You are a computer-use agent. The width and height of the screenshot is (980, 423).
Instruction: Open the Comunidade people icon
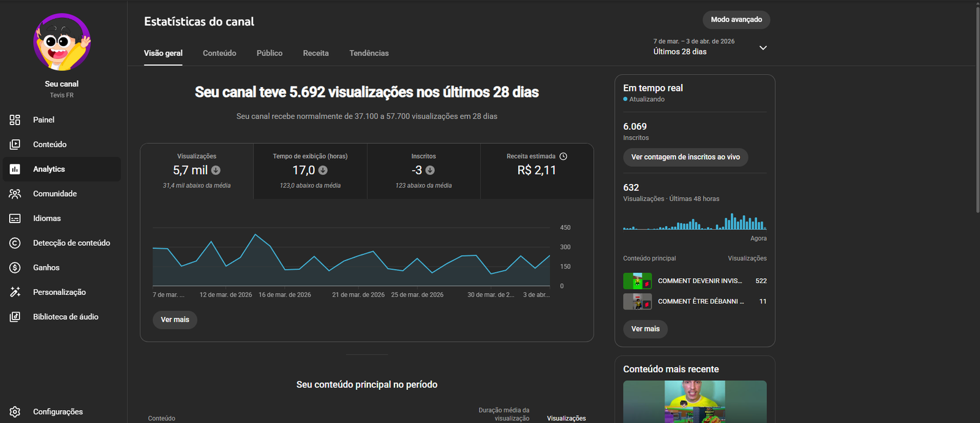tap(15, 194)
